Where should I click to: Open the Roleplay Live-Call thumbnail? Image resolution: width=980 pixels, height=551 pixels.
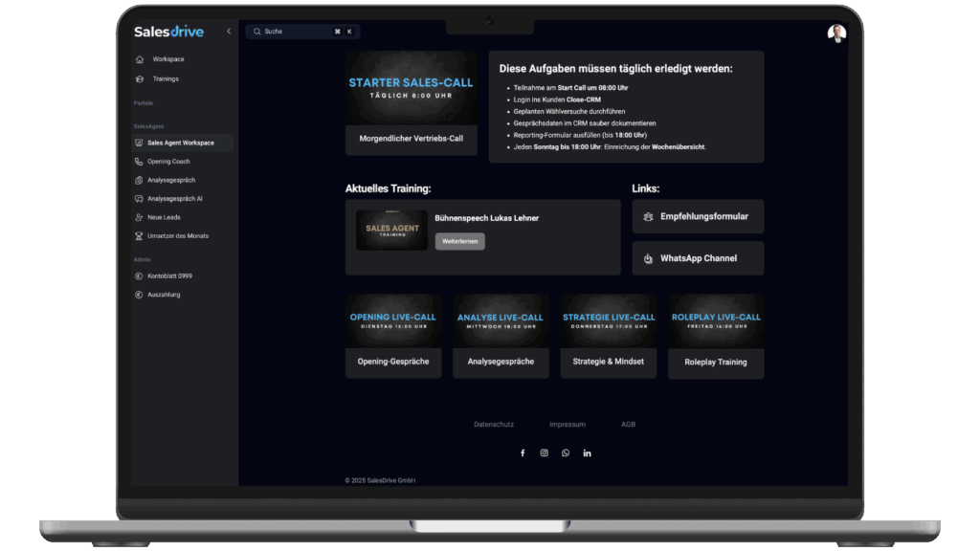[x=716, y=320]
